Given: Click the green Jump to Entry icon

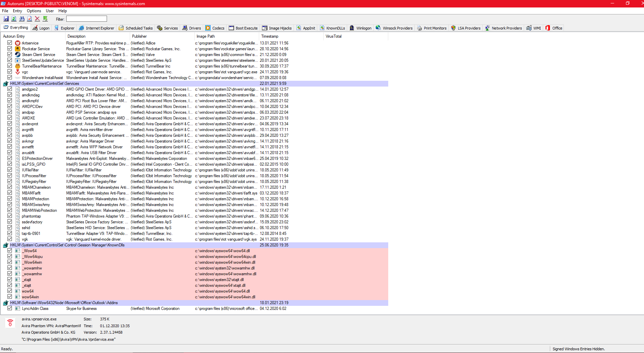Looking at the screenshot, I should tap(45, 19).
